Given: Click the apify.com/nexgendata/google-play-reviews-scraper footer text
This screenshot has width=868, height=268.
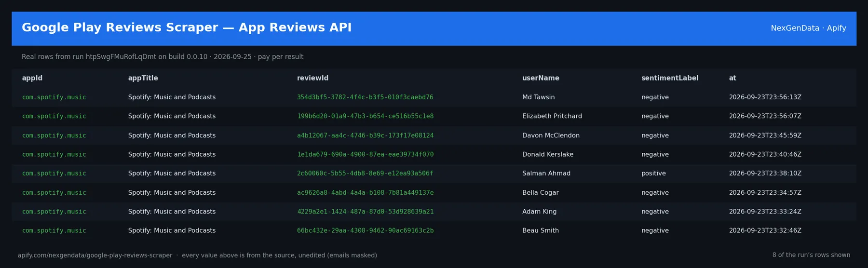Looking at the screenshot, I should tap(95, 255).
